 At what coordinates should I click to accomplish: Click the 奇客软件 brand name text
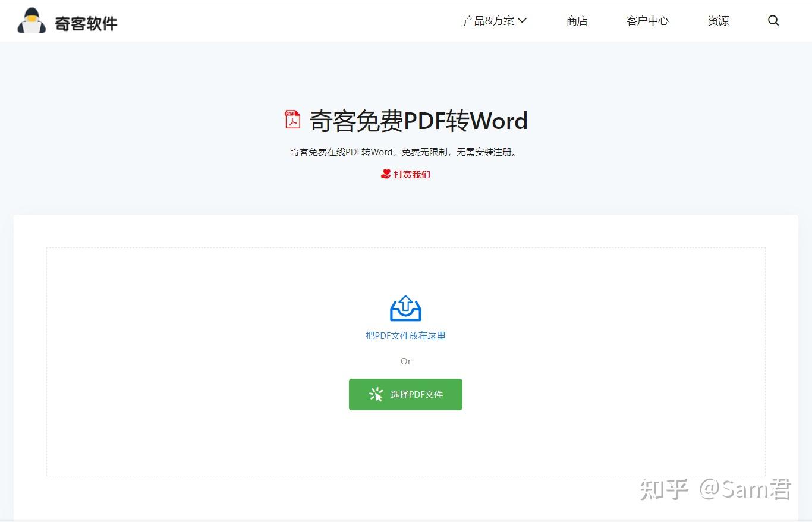coord(86,23)
